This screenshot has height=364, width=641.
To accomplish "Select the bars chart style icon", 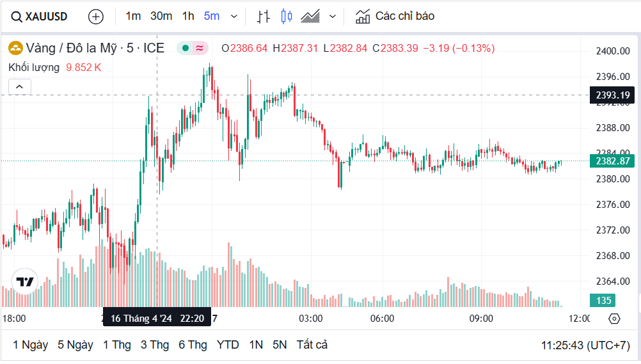I will tap(263, 17).
